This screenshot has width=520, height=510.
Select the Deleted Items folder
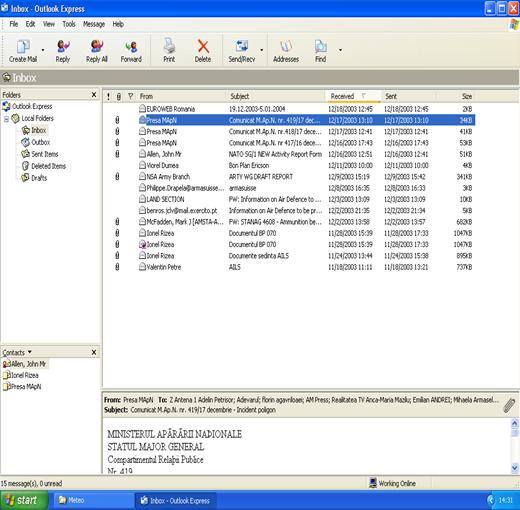(44, 166)
